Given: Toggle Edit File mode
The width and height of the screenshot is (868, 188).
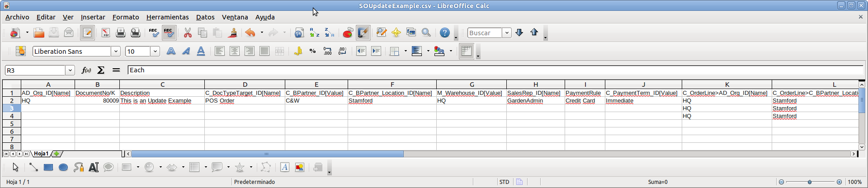Looking at the screenshot, I should click(87, 33).
